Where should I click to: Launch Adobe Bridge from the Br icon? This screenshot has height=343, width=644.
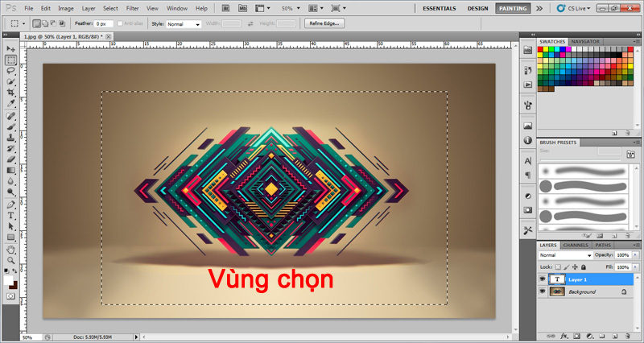226,8
